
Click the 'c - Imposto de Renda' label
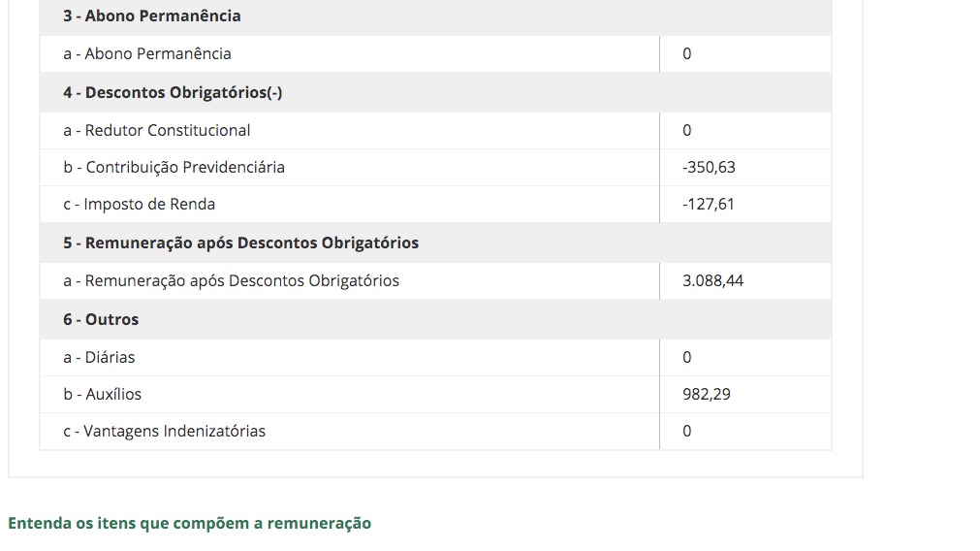click(x=139, y=204)
